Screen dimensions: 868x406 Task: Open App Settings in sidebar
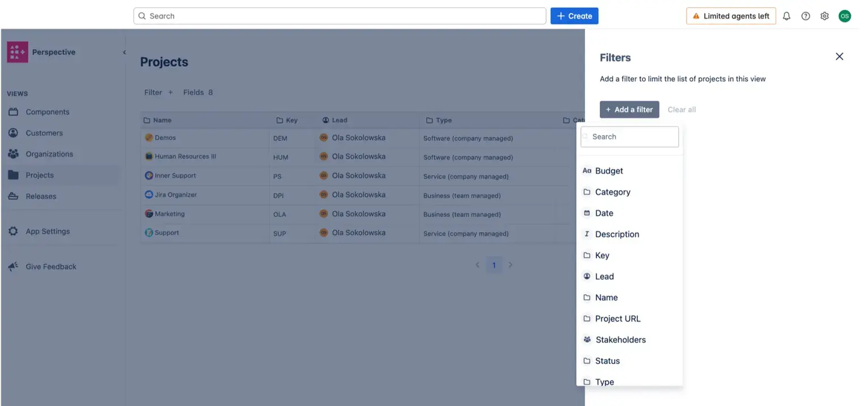point(47,232)
